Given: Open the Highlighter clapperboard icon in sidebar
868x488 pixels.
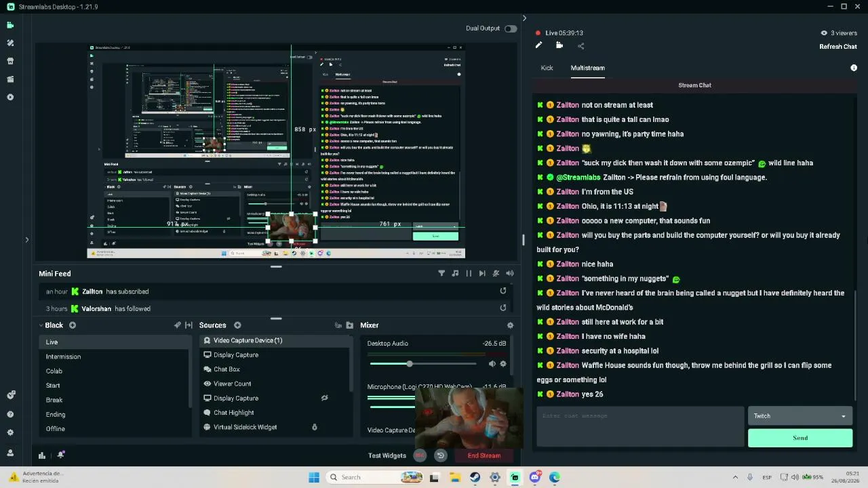Looking at the screenshot, I should click(x=10, y=79).
